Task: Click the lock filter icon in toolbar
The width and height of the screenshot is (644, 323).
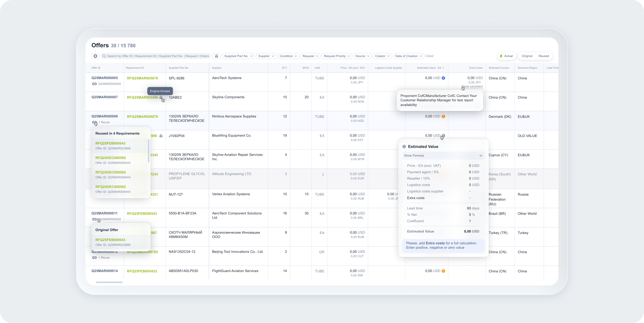Action: tap(216, 56)
